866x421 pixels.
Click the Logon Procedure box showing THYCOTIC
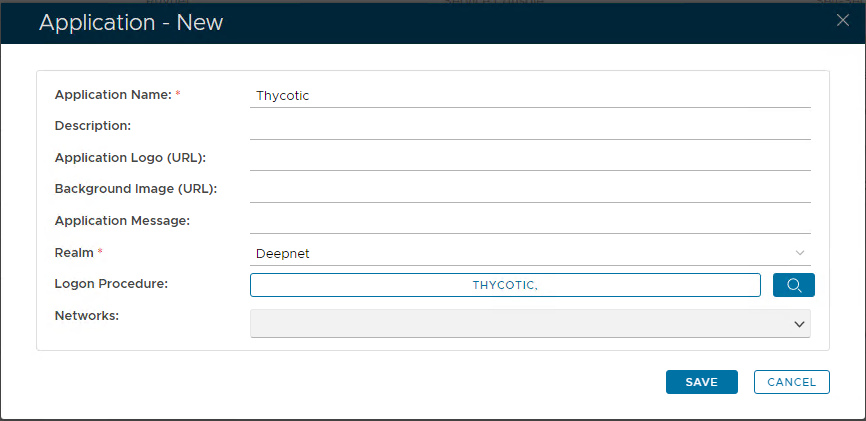click(x=505, y=285)
